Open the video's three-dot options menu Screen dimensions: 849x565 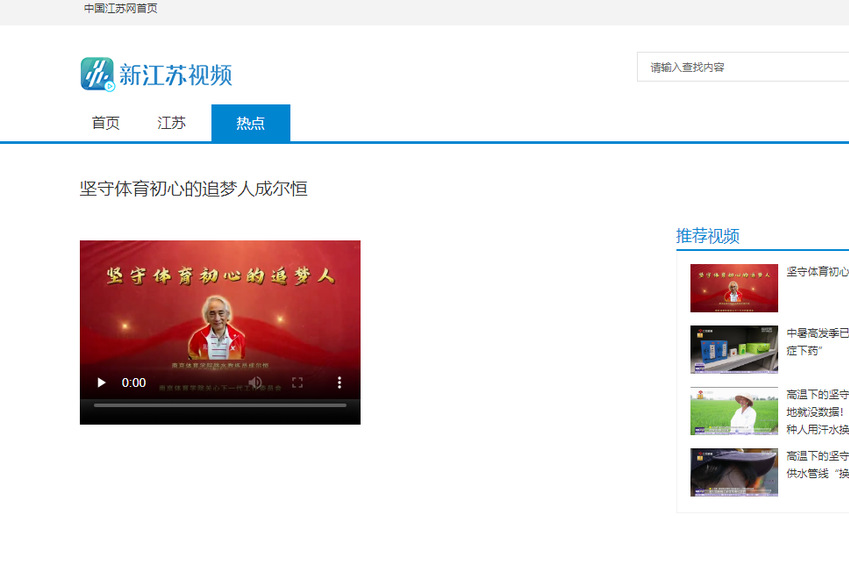339,383
